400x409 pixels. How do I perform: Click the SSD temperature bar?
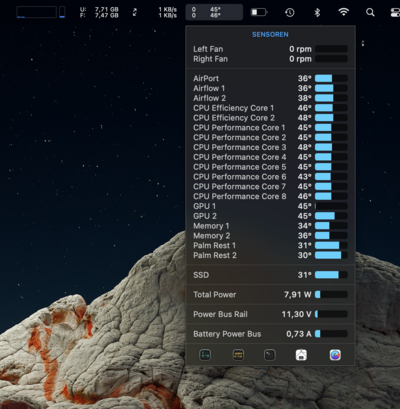(331, 275)
